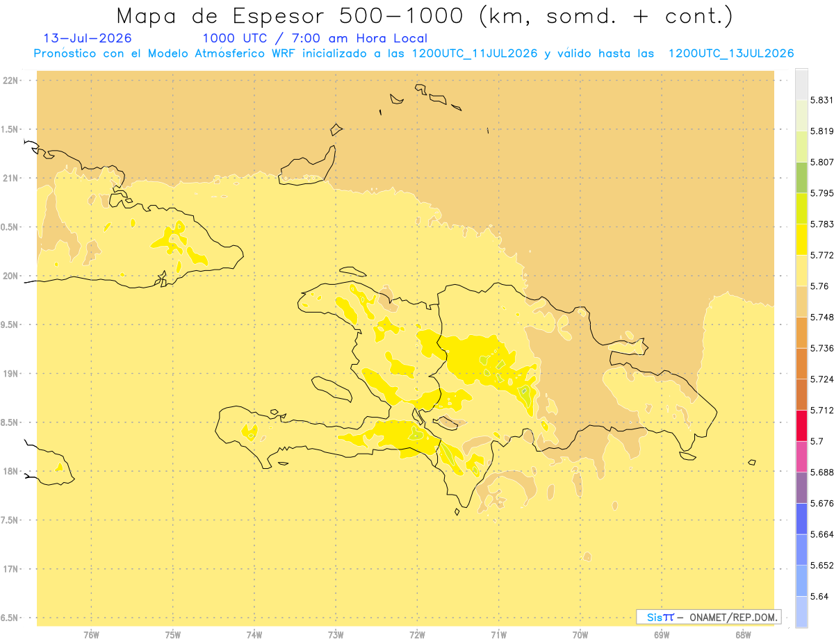Click the 19N latitude label
The width and height of the screenshot is (834, 644).
10,374
